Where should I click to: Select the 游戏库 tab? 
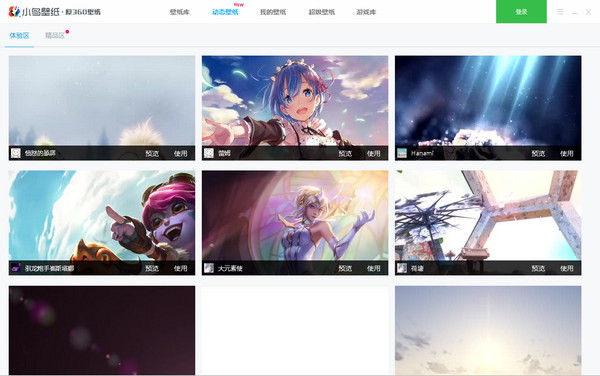point(366,12)
